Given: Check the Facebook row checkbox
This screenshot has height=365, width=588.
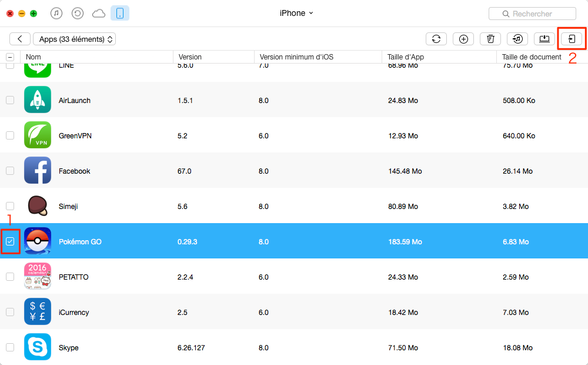Looking at the screenshot, I should pyautogui.click(x=10, y=171).
